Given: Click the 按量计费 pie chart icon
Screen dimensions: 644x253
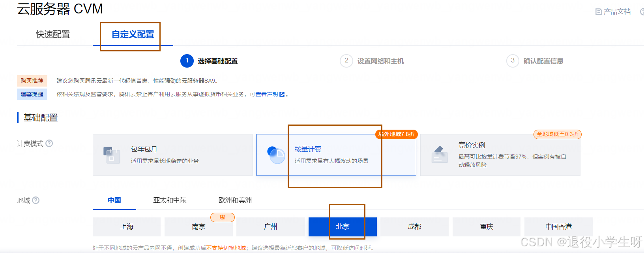Looking at the screenshot, I should (276, 155).
